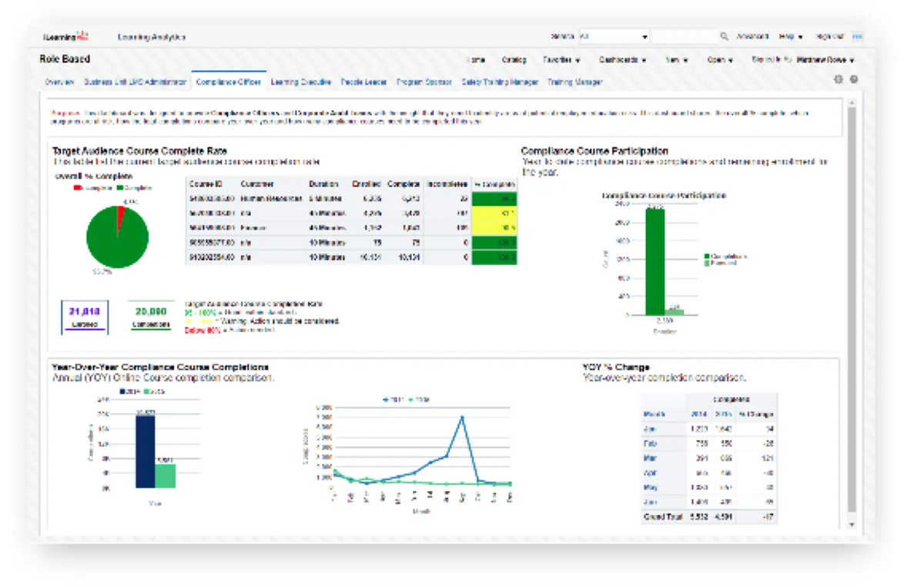Click the red Incomplete legend swatch
Image resolution: width=924 pixels, height=588 pixels.
pyautogui.click(x=77, y=186)
